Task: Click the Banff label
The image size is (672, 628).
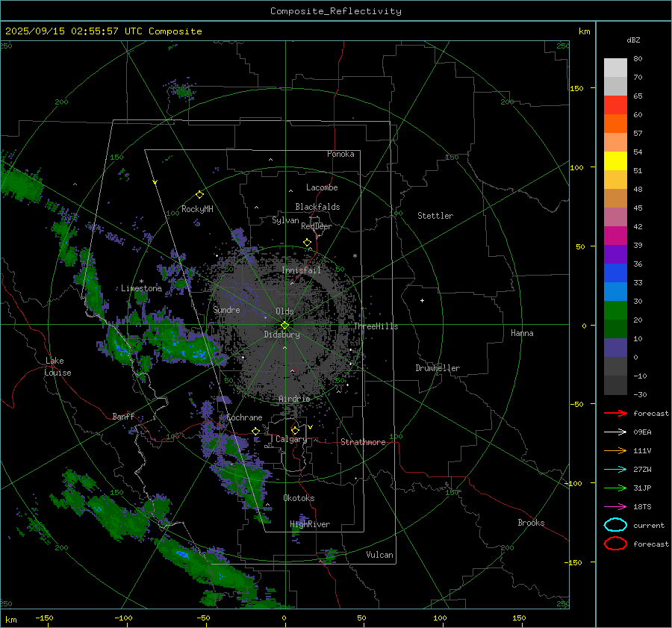Action: tap(123, 416)
